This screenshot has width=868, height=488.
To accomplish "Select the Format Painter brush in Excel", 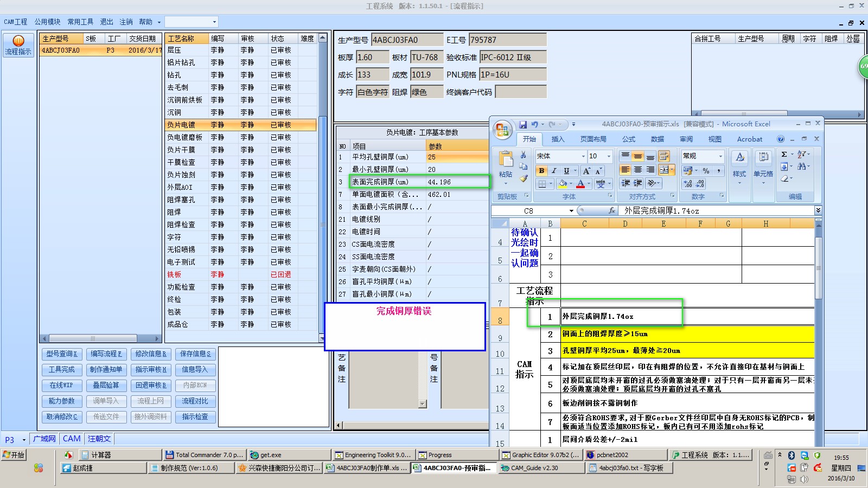I will [x=524, y=178].
